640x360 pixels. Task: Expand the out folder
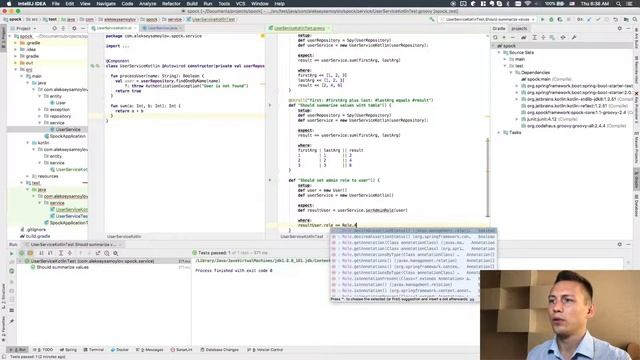[x=16, y=63]
